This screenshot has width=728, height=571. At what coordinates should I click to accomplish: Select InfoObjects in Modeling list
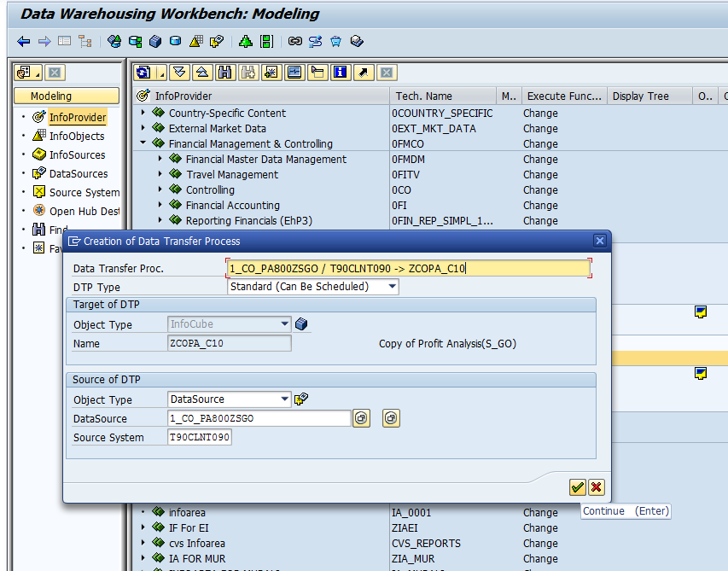77,136
